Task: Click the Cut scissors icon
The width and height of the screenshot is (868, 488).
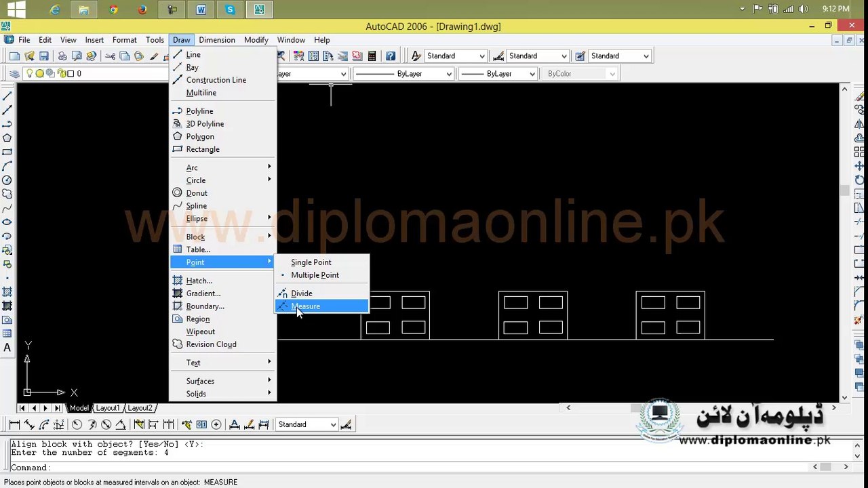Action: 110,56
